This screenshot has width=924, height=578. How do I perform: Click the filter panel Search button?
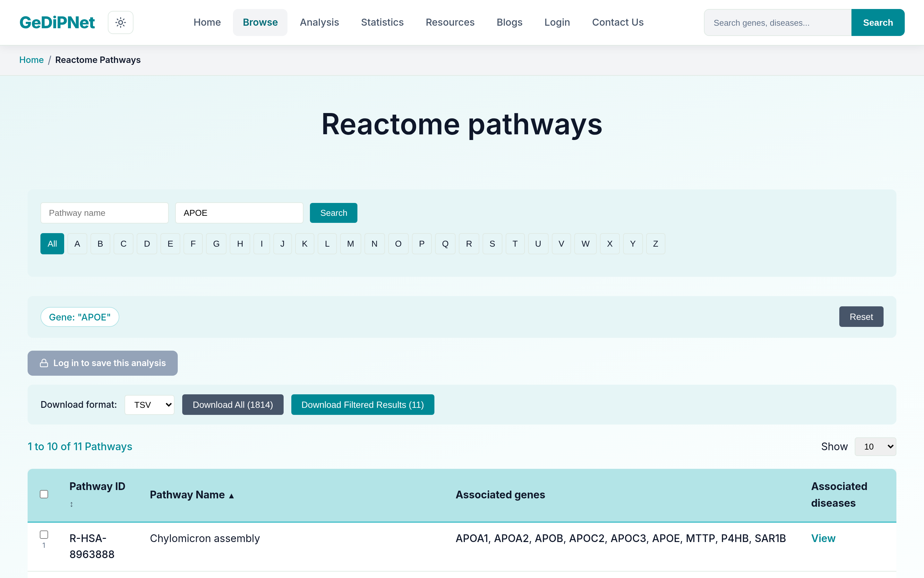[x=334, y=213]
